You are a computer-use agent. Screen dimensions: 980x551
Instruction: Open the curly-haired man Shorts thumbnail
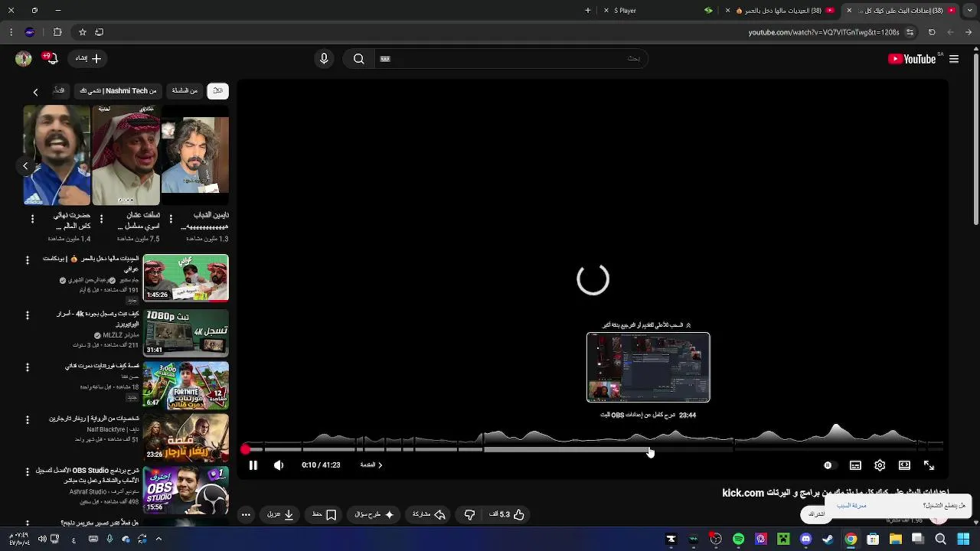(x=195, y=155)
